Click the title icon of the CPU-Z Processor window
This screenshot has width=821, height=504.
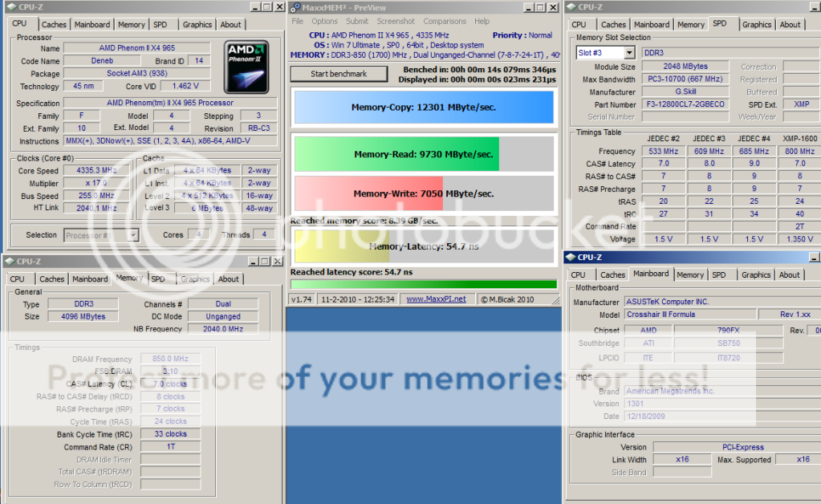(x=11, y=7)
